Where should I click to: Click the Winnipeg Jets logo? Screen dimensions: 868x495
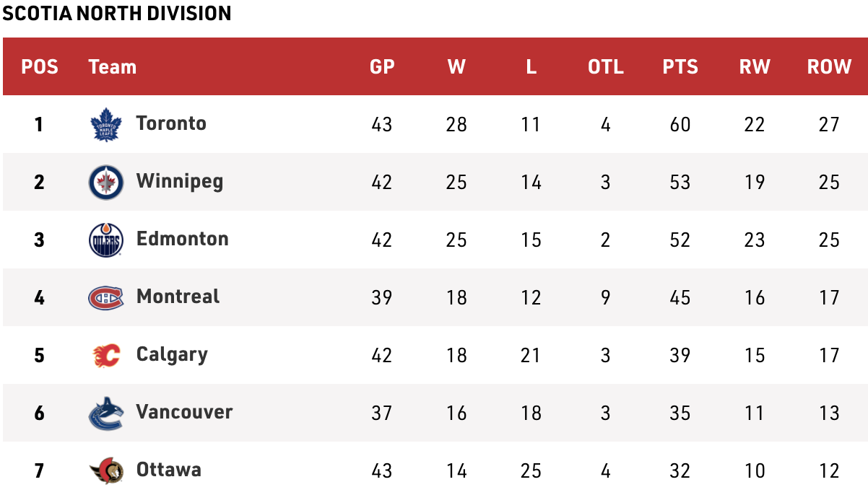[106, 182]
